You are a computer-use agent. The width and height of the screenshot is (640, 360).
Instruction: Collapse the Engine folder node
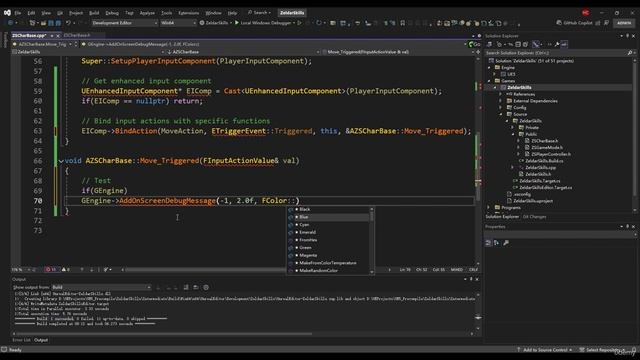tap(489, 67)
